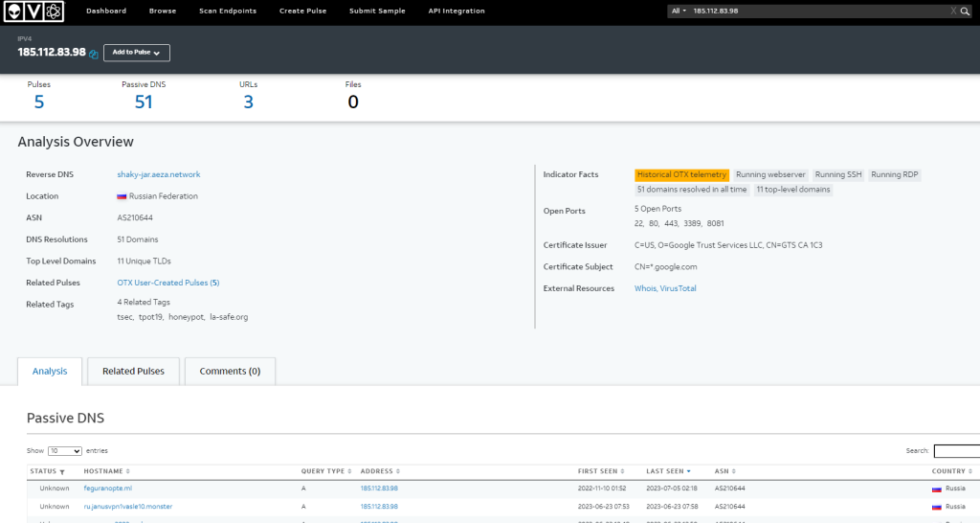Click the OTX User-Created Pulses (5) link
Viewport: 980px width, 523px height.
click(x=167, y=283)
